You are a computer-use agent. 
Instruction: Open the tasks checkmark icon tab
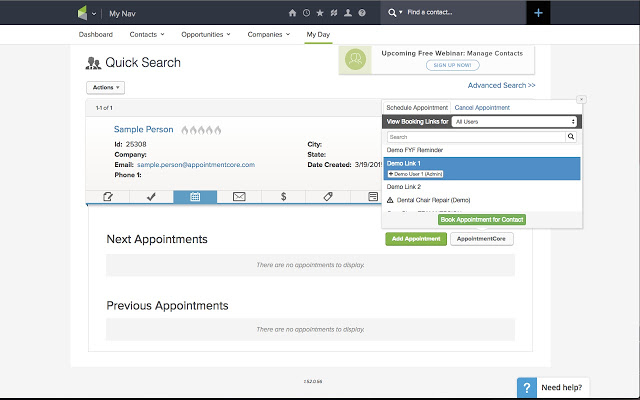coord(151,197)
